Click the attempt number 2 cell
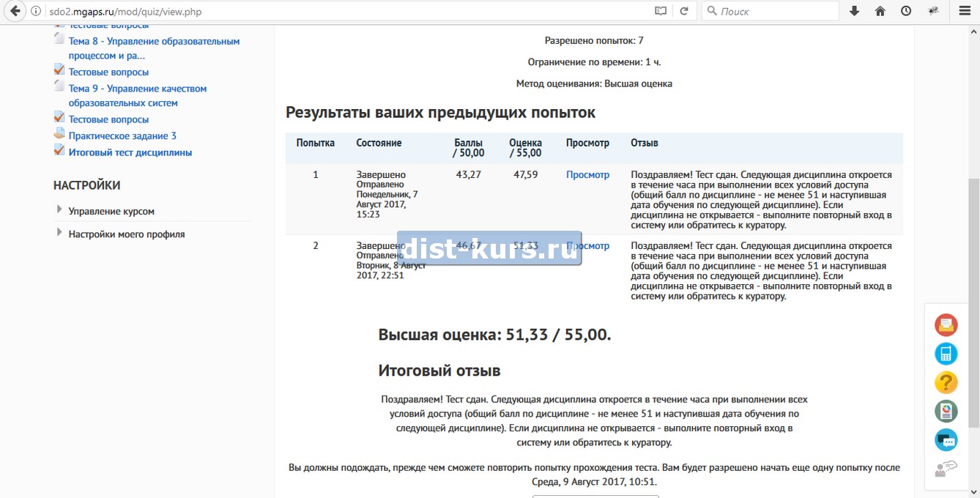Image resolution: width=980 pixels, height=498 pixels. coord(316,245)
